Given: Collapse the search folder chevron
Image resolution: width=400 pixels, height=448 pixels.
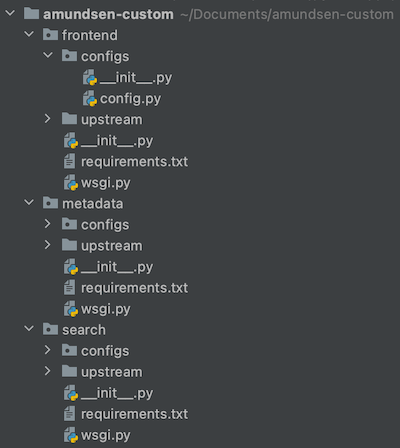Looking at the screenshot, I should (29, 329).
